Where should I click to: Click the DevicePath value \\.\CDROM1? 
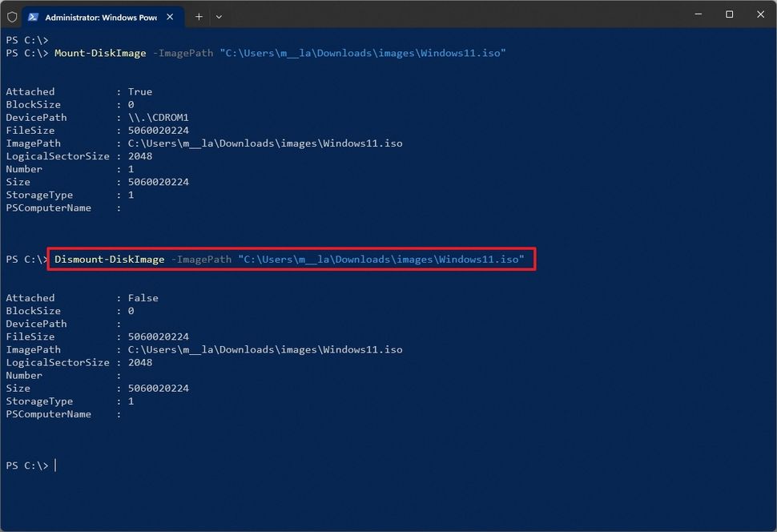(x=156, y=117)
